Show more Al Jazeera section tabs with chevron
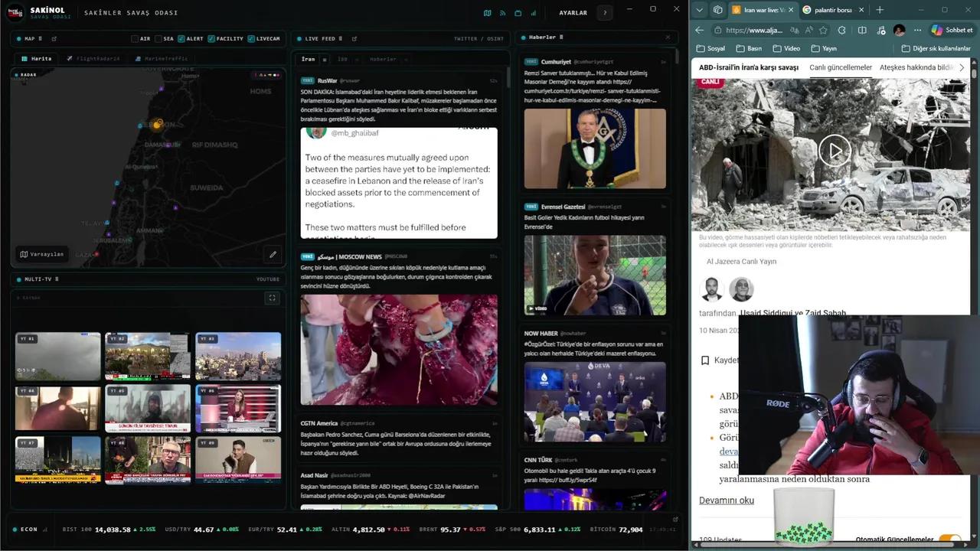980x551 pixels. pyautogui.click(x=962, y=67)
